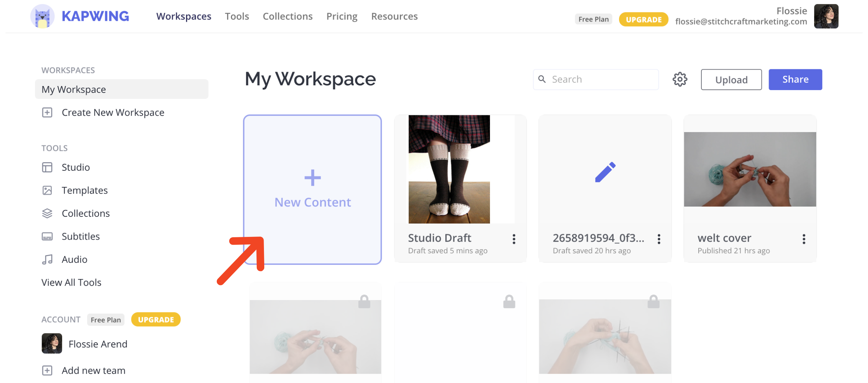Click the lock icon on first locked project

(364, 302)
